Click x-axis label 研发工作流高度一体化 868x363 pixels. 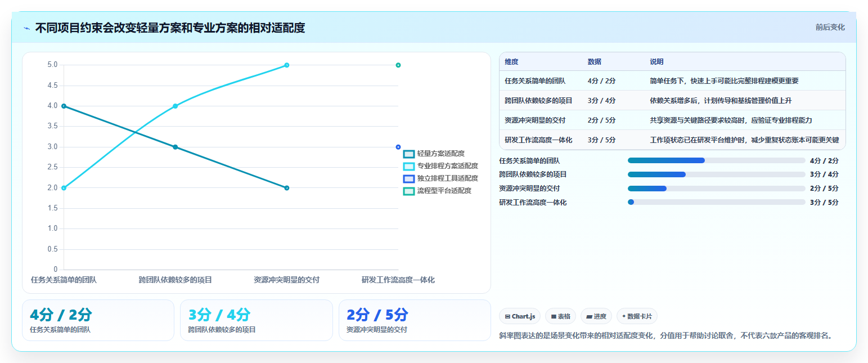(x=398, y=280)
